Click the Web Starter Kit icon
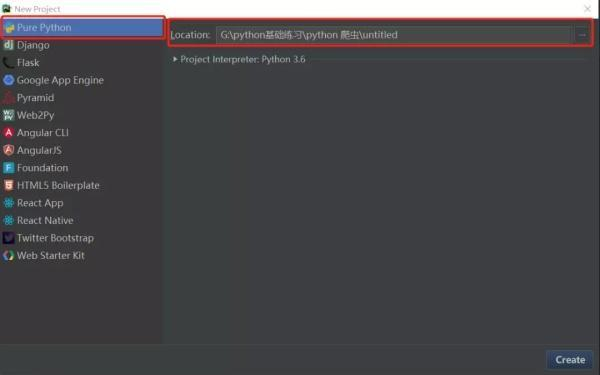The image size is (600, 375). [x=8, y=255]
